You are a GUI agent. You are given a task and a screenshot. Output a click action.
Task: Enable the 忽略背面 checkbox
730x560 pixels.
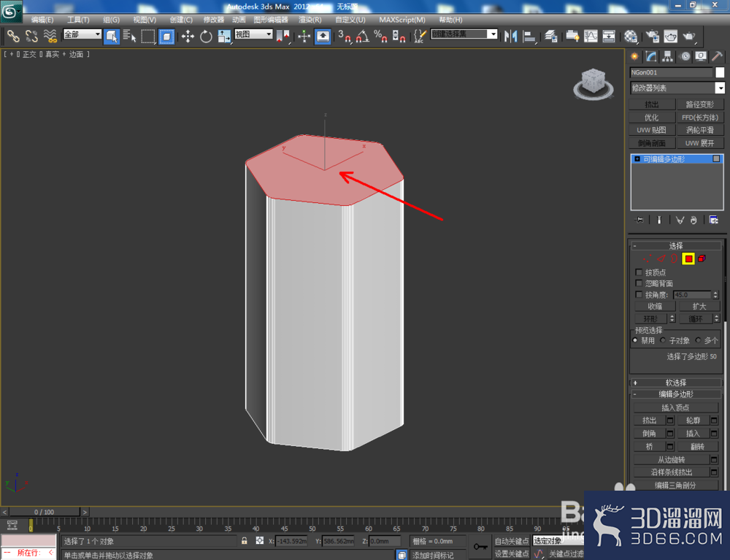639,283
